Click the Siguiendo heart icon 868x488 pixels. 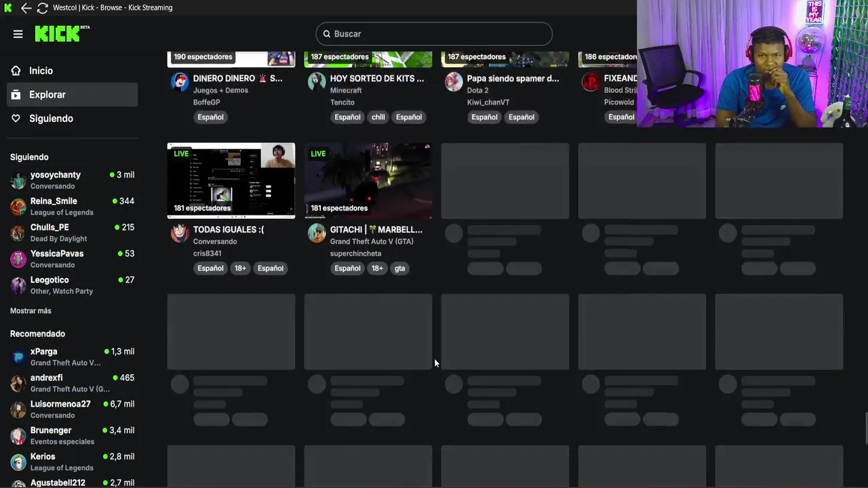click(x=16, y=119)
